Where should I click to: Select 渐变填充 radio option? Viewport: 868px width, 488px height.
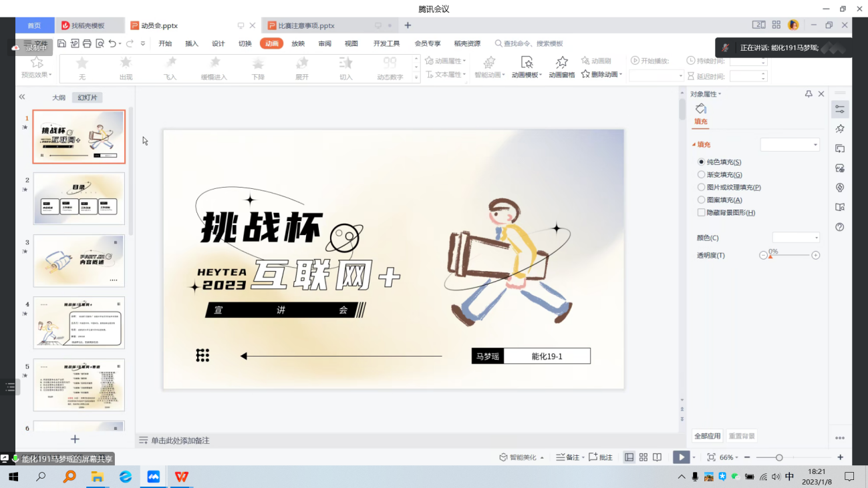click(x=701, y=174)
